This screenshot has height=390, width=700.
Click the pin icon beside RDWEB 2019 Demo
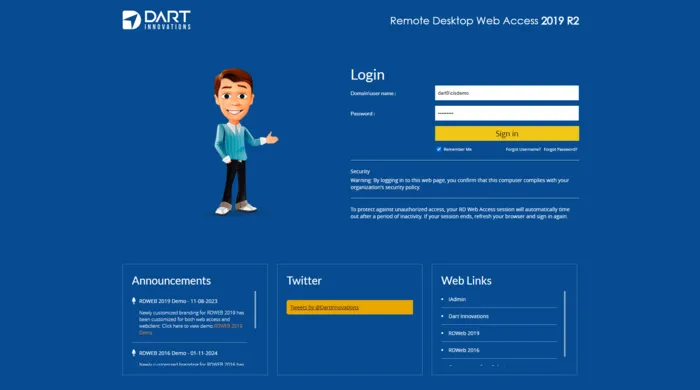pos(133,301)
